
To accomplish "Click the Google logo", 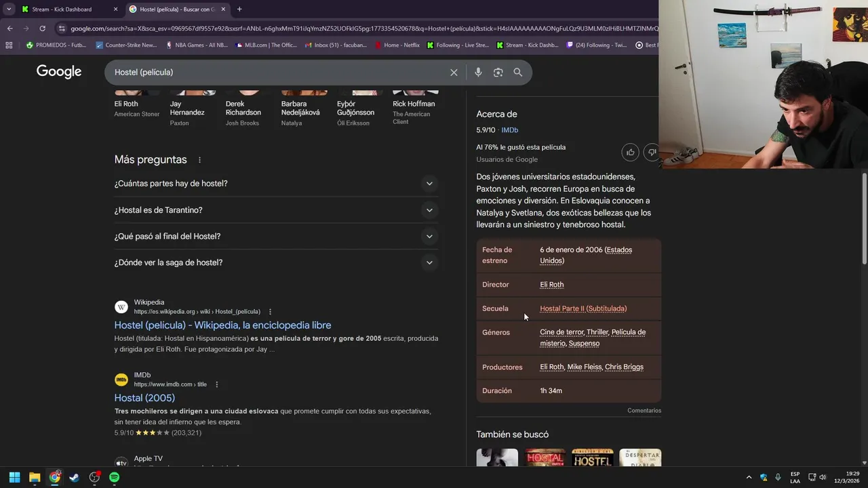I will click(x=59, y=72).
